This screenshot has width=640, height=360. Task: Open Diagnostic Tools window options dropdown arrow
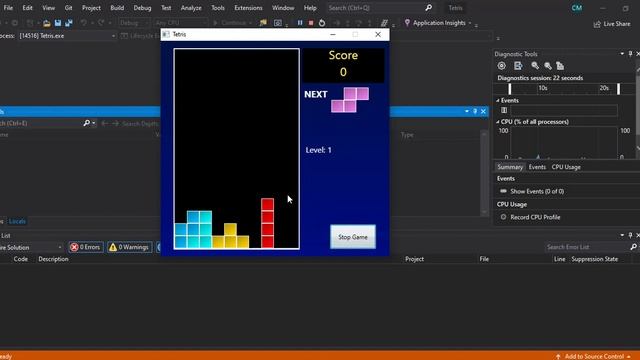(x=622, y=54)
